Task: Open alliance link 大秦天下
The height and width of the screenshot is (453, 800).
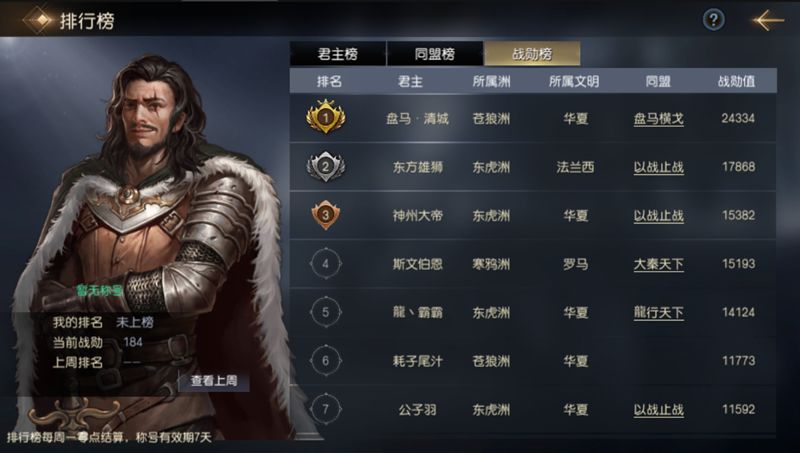Action: tap(658, 264)
